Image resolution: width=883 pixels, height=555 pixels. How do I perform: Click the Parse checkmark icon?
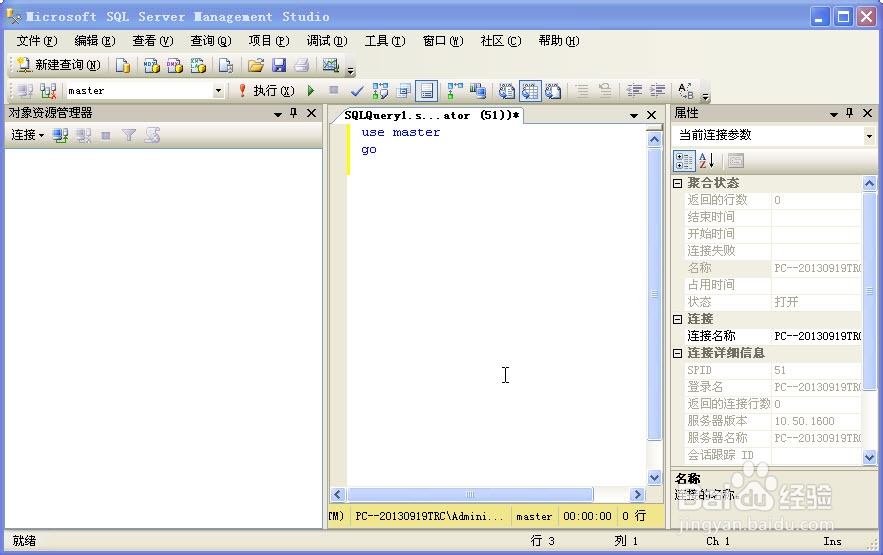(x=356, y=91)
